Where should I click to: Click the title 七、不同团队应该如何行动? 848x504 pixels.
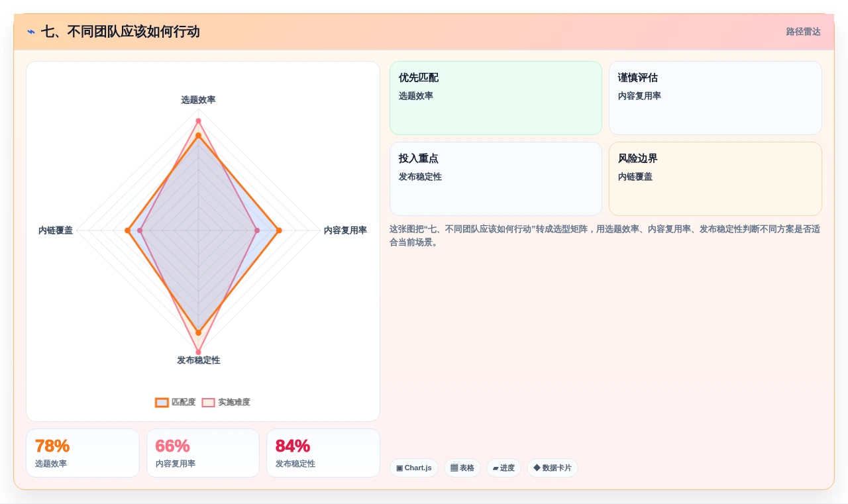coord(120,32)
